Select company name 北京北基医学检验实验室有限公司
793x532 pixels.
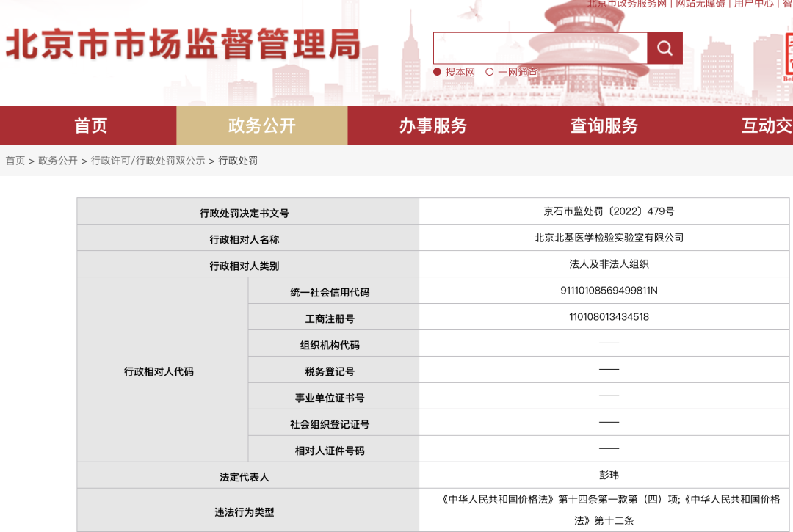click(x=609, y=238)
